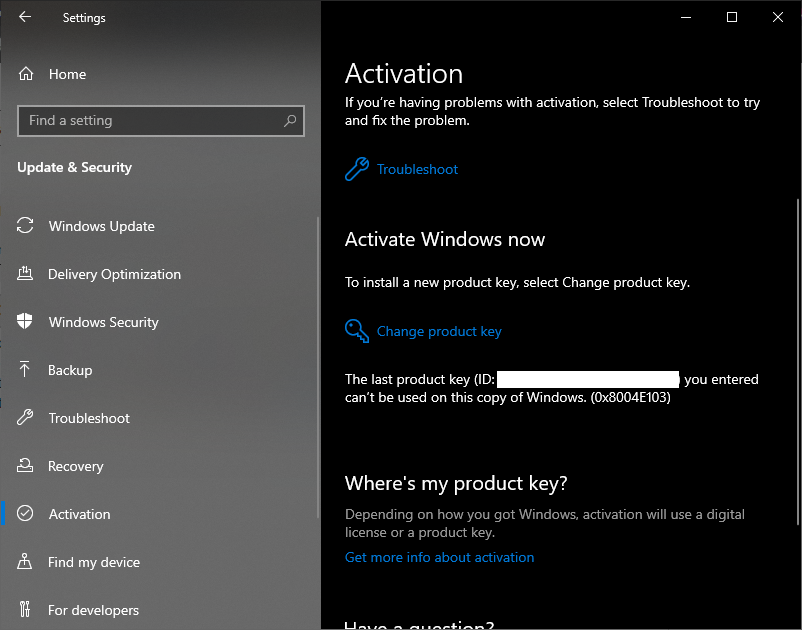Click the Where's my product key? heading

[456, 483]
